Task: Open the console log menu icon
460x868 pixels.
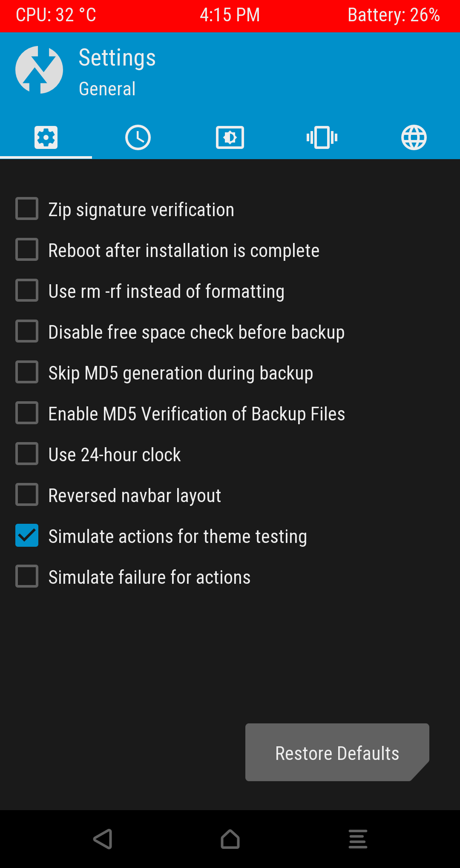Action: [x=358, y=839]
